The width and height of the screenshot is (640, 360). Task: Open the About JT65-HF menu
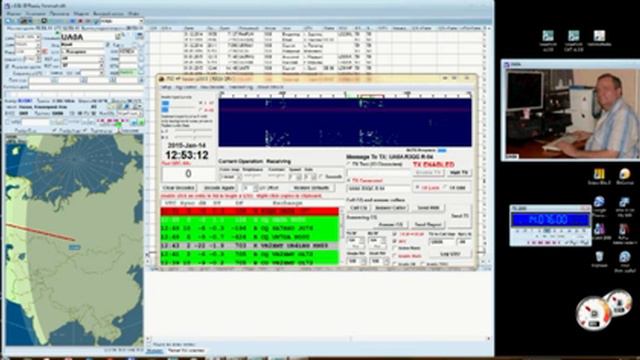[x=270, y=87]
